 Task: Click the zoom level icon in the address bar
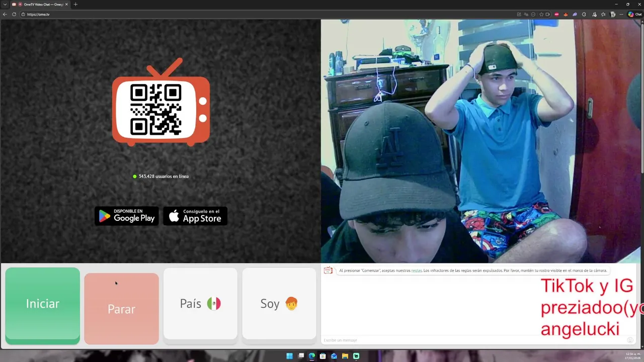(x=533, y=15)
